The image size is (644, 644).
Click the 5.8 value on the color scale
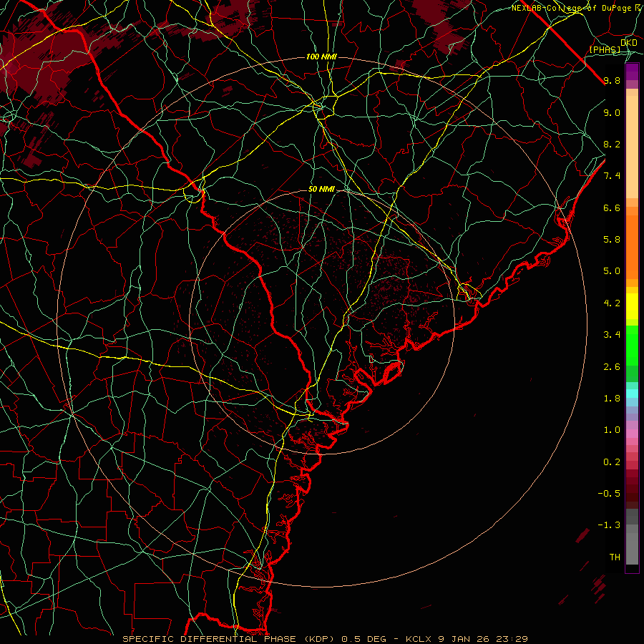(612, 240)
